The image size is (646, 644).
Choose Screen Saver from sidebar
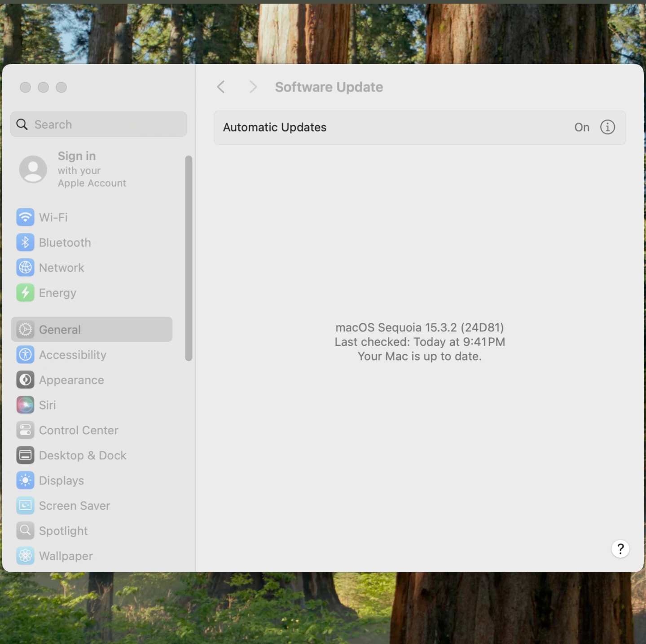click(75, 506)
